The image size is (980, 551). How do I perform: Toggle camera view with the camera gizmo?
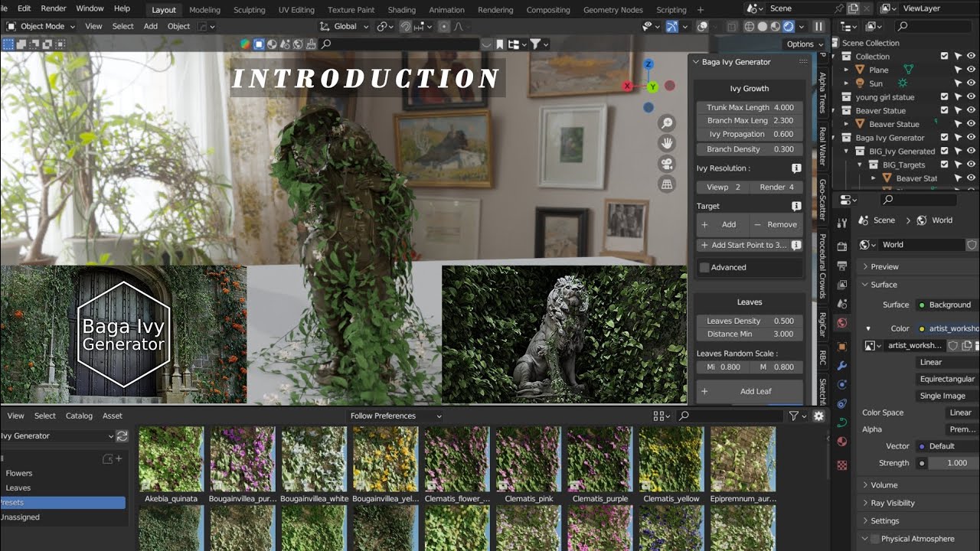tap(667, 164)
